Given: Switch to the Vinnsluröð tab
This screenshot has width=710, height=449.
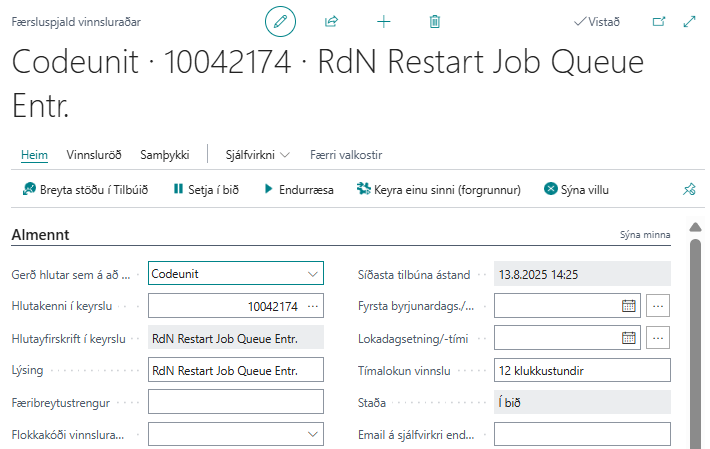Looking at the screenshot, I should point(94,155).
